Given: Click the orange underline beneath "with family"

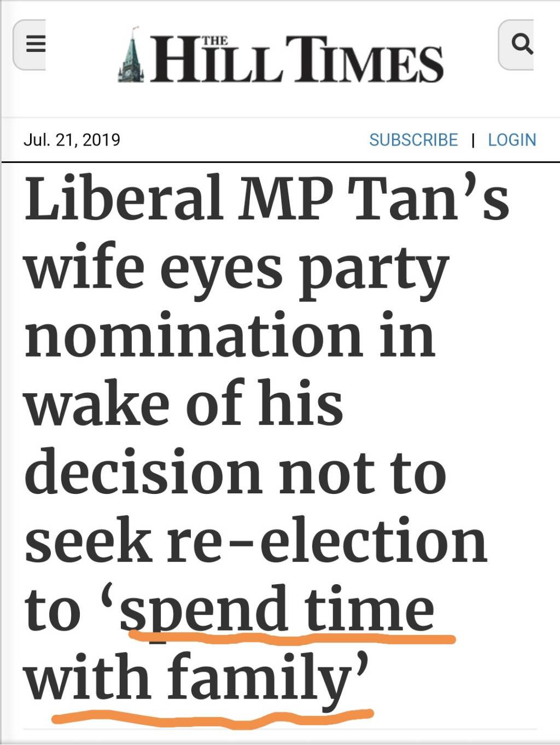Looking at the screenshot, I should (213, 717).
